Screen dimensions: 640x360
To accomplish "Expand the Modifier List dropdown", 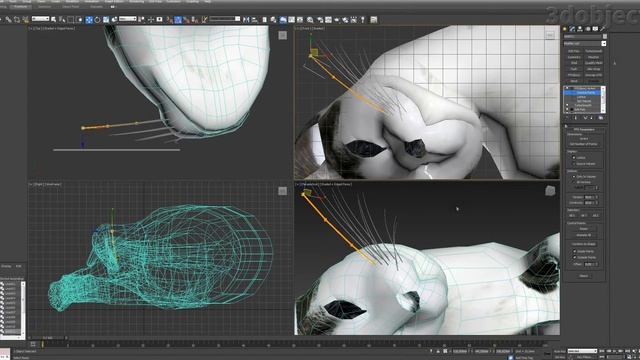I will click(x=584, y=43).
